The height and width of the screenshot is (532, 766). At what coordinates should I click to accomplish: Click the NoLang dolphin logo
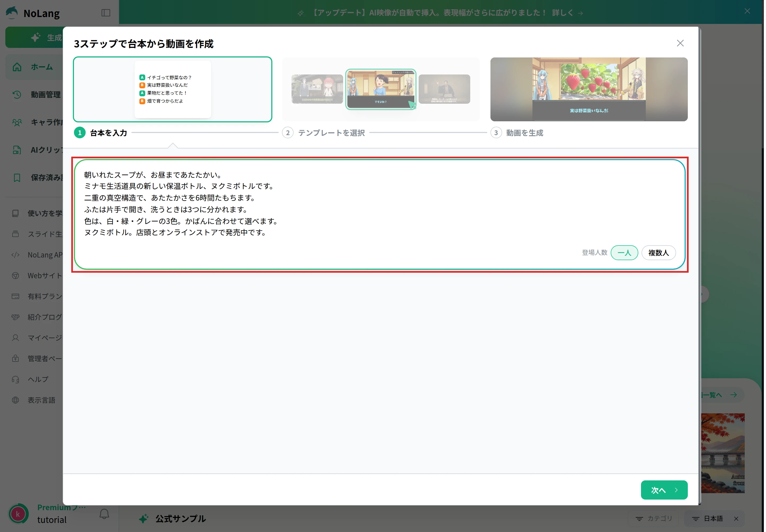(12, 13)
